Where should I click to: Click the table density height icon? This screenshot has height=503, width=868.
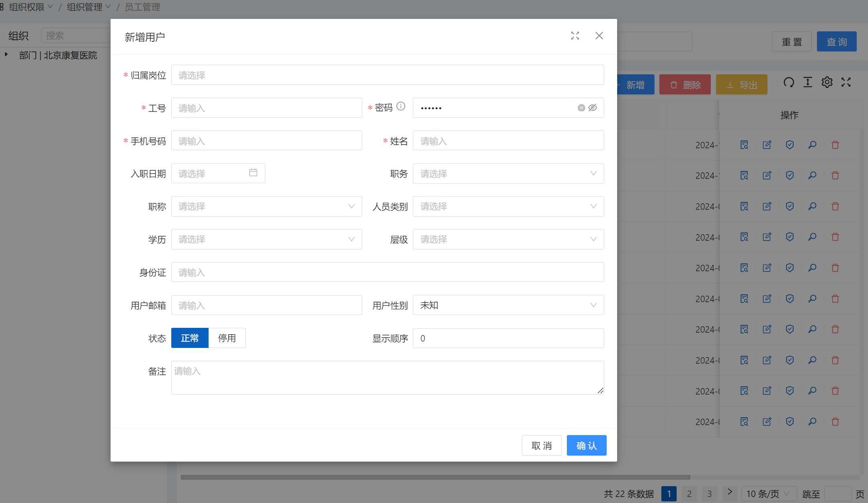click(808, 83)
